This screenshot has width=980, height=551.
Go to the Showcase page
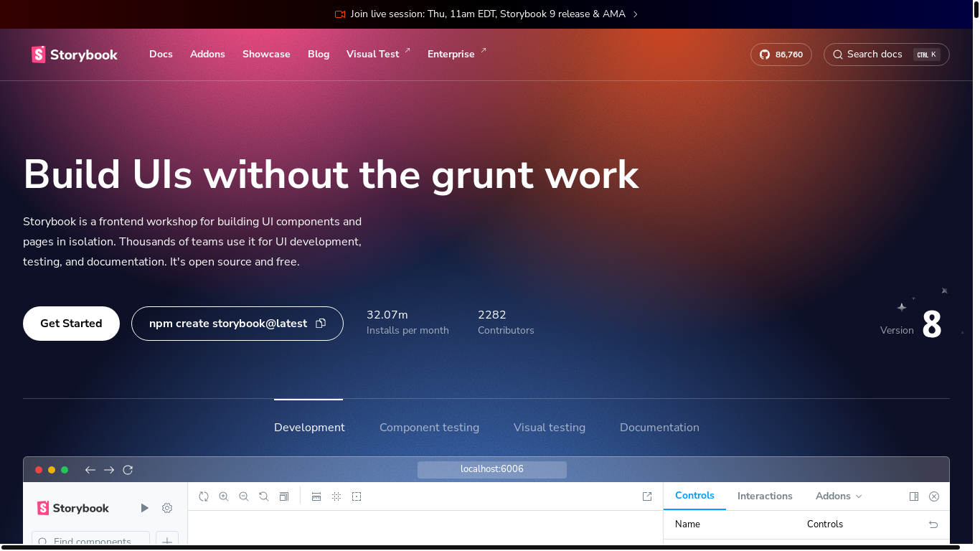click(x=266, y=55)
